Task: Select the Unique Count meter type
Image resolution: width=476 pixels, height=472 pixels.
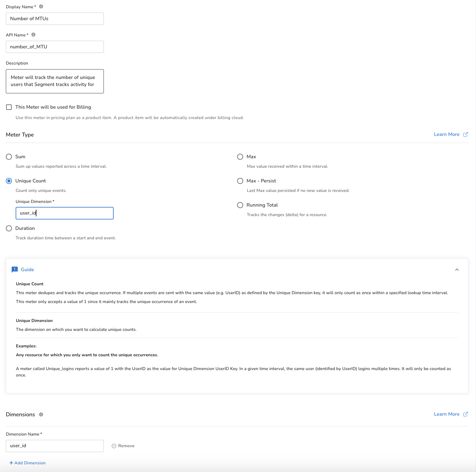Action: pyautogui.click(x=9, y=181)
